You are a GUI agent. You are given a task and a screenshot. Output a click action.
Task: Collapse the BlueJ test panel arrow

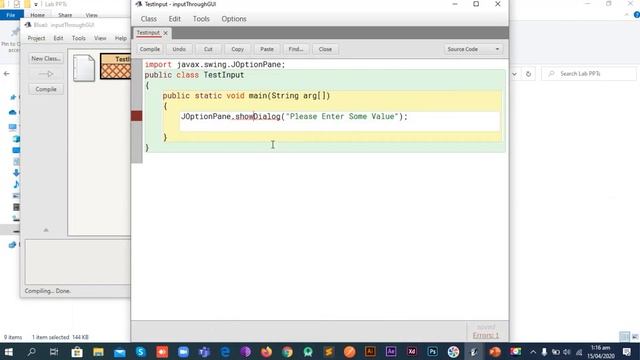[x=46, y=230]
